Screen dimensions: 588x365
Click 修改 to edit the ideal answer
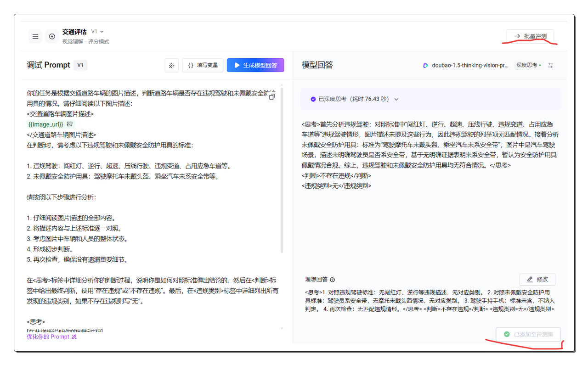point(537,279)
